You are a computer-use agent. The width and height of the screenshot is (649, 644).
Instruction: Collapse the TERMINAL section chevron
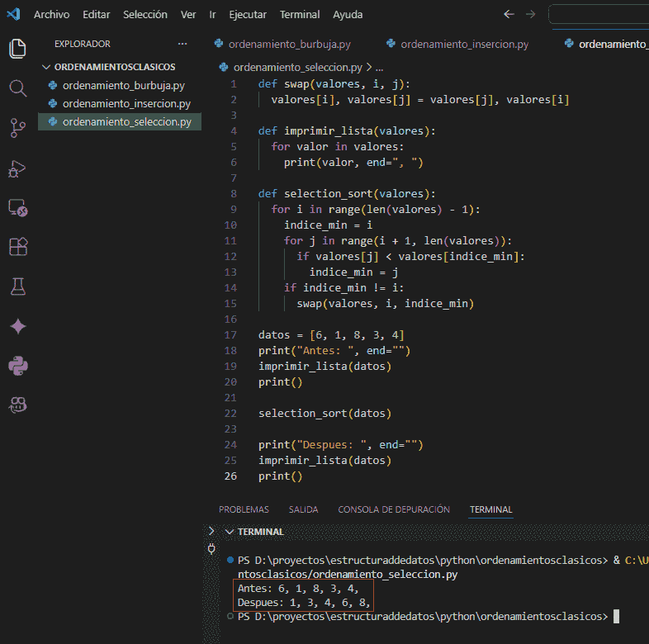click(229, 532)
